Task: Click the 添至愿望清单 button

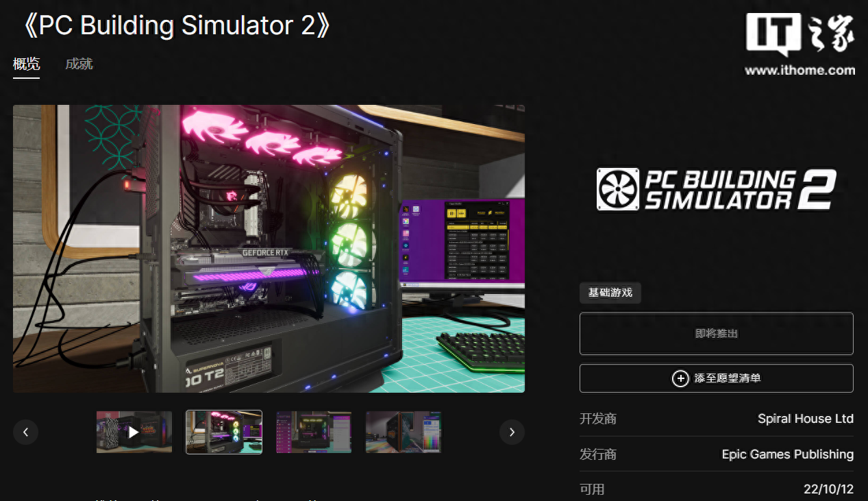Action: click(x=716, y=378)
